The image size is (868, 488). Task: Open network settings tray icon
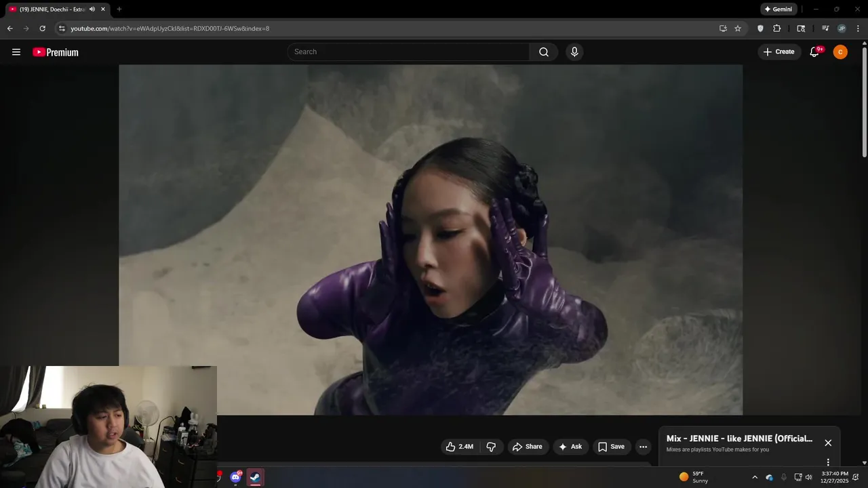coord(798,477)
